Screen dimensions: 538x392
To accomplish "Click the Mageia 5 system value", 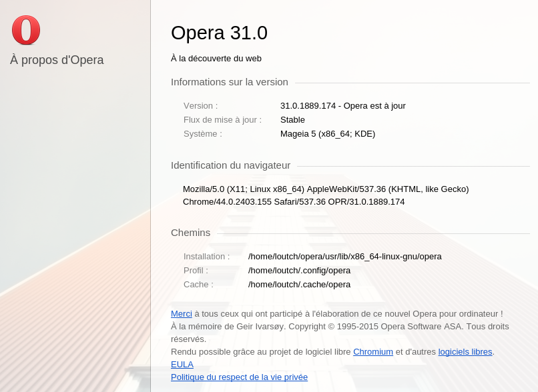I will point(328,134).
